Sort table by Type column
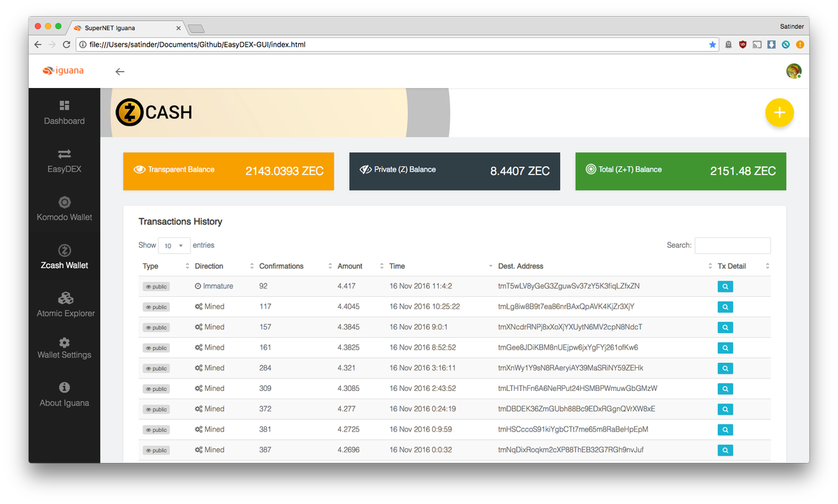 point(165,266)
